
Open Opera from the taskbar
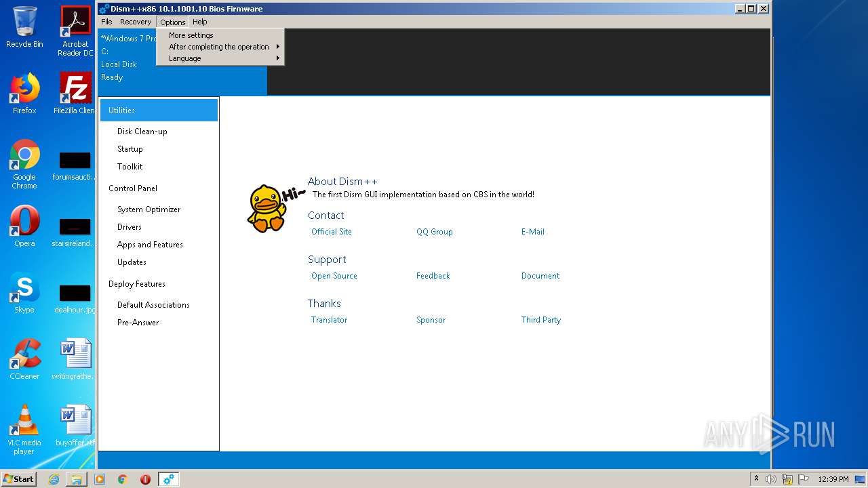click(145, 479)
